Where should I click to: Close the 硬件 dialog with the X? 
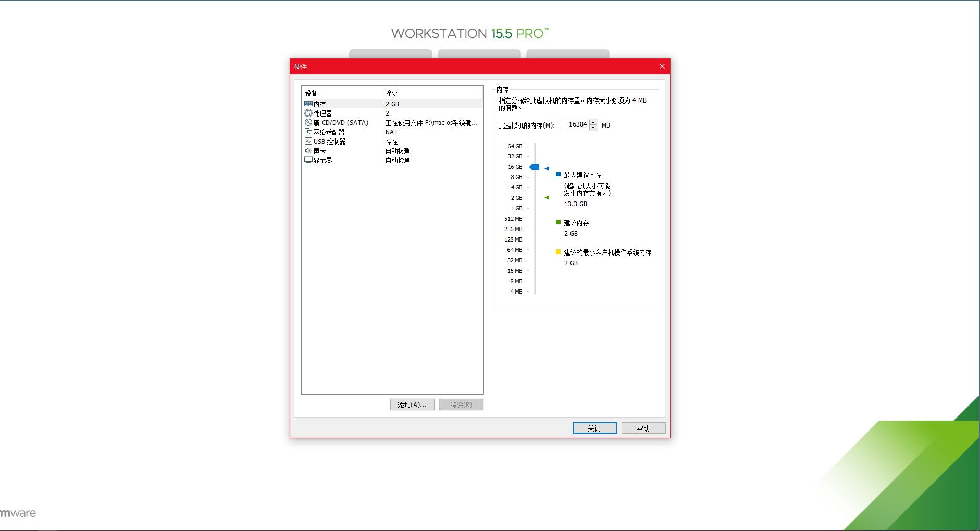[662, 66]
